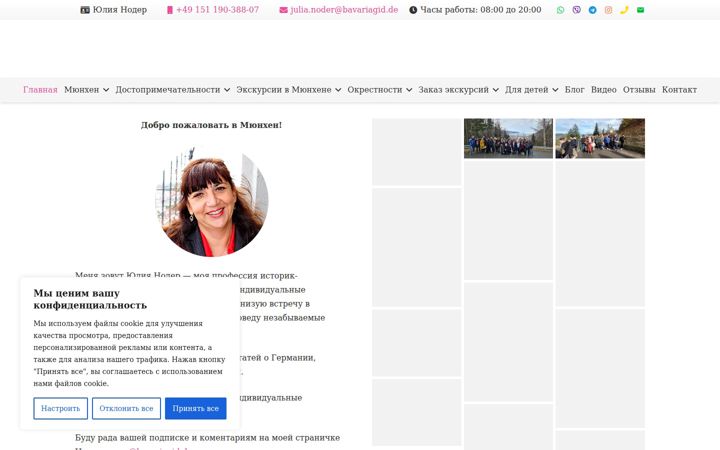Screen dimensions: 720x450
Task: Click the heading Мы ценим вашу конфиденциальность
Action: pos(90,299)
